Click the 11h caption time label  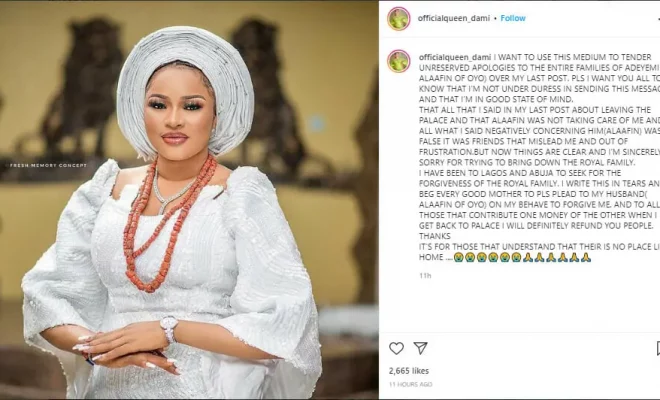tap(425, 276)
